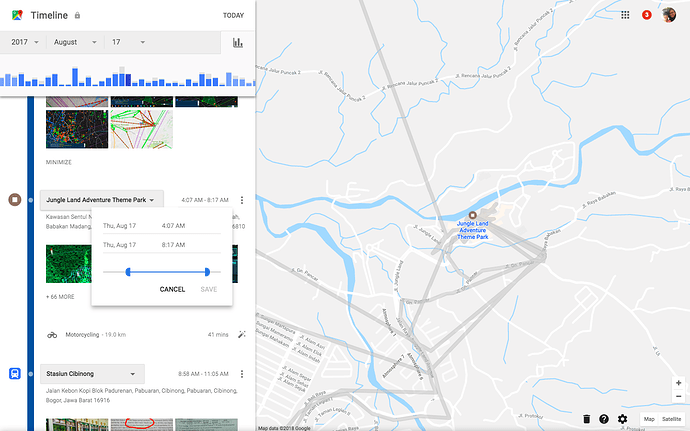Click MINIMIZE to collapse the photos
Image resolution: width=690 pixels, height=431 pixels.
[x=59, y=162]
